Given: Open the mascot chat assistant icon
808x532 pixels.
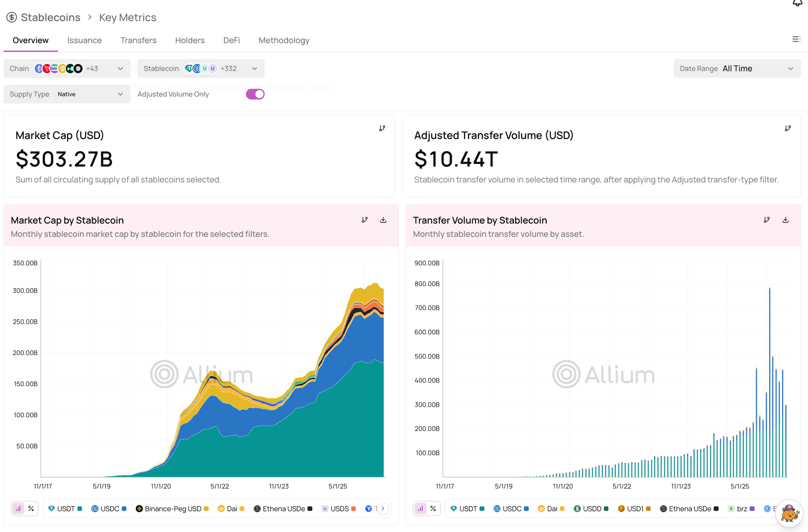Looking at the screenshot, I should (x=789, y=513).
